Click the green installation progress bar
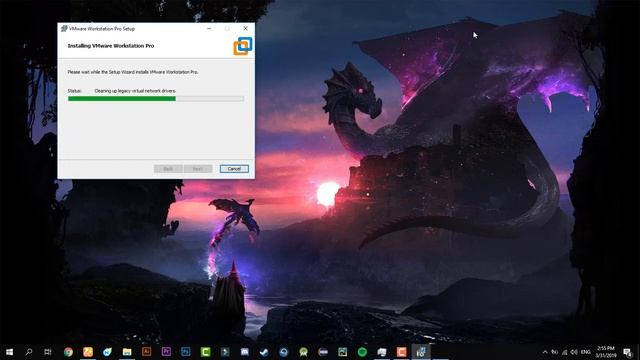The height and width of the screenshot is (360, 640). coord(156,98)
